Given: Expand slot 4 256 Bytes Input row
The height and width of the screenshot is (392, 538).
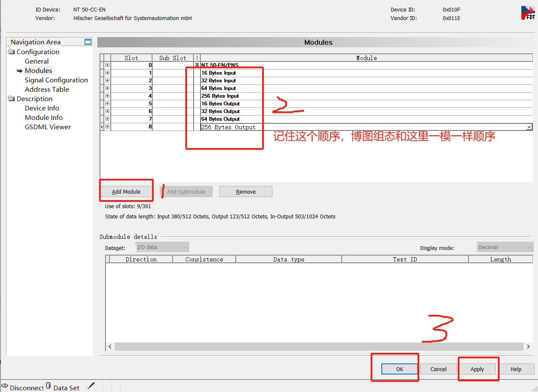Looking at the screenshot, I should (107, 96).
